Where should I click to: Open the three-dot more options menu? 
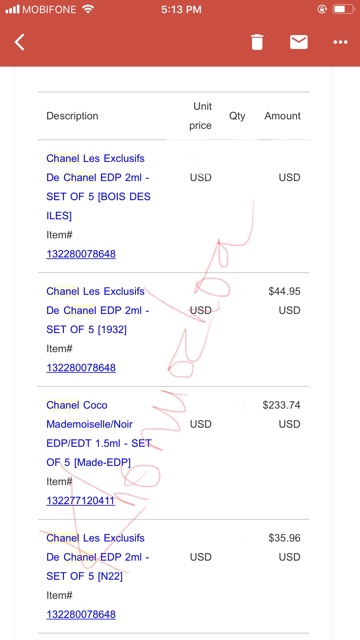340,42
